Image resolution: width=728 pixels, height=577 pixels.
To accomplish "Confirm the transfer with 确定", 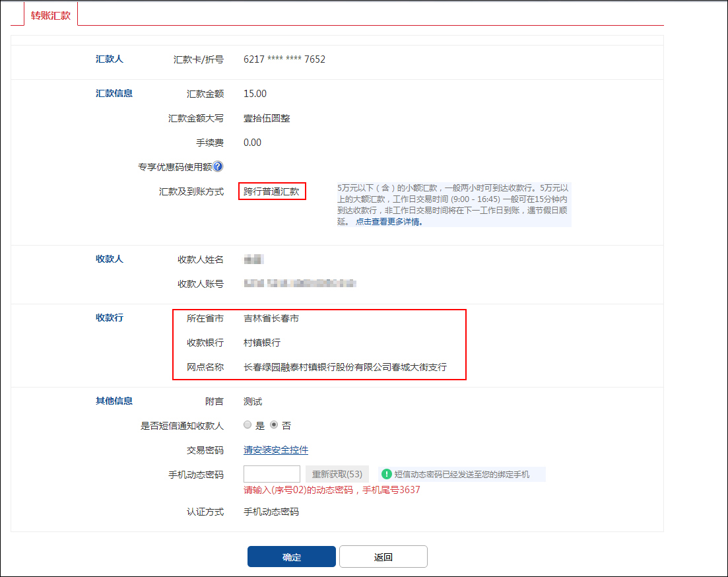I will 292,557.
